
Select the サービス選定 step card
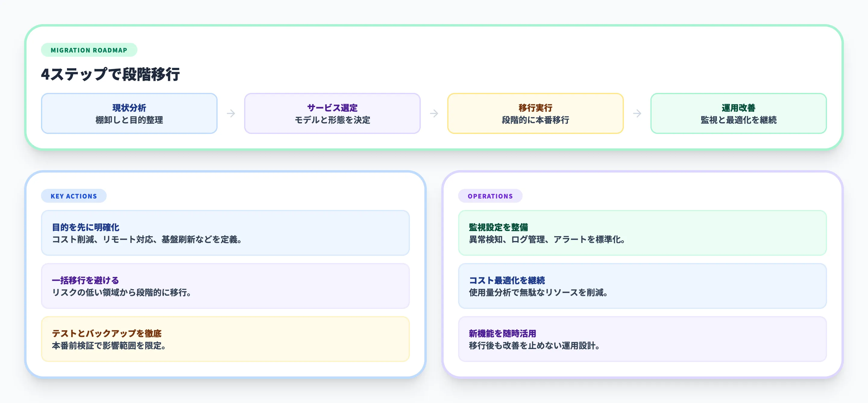[x=332, y=113]
